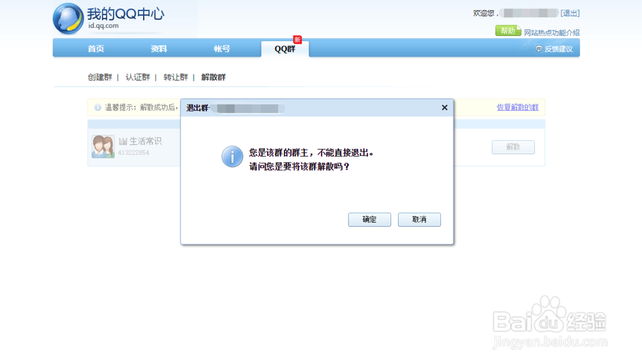This screenshot has width=642, height=364.
Task: Click the green 帮助 button
Action: [508, 31]
